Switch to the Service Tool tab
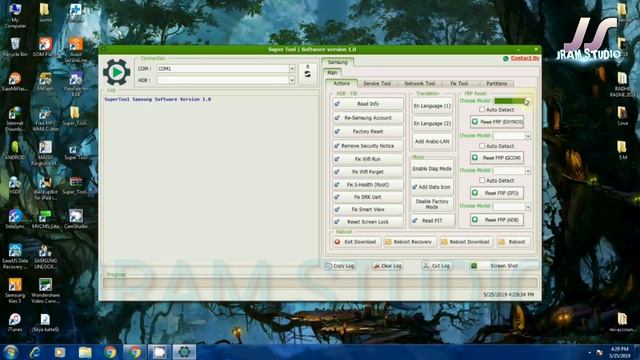Screen dimensions: 640x360 point(377,83)
